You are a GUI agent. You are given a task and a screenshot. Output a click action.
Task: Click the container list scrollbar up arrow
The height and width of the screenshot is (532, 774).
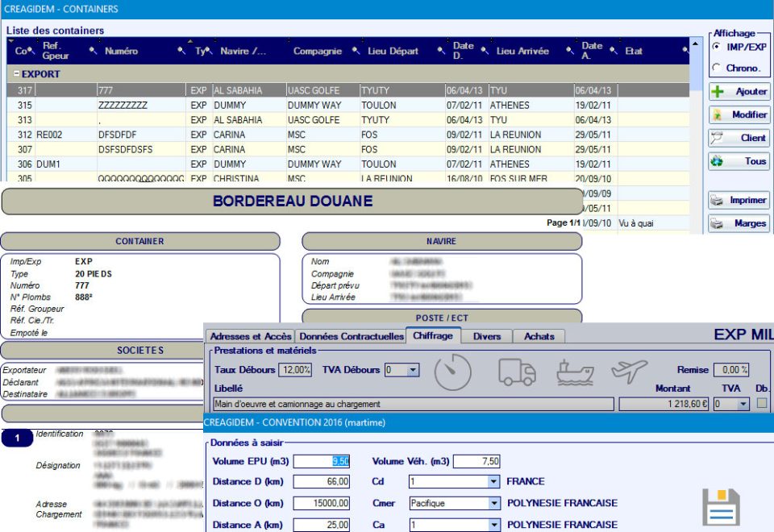pos(697,43)
